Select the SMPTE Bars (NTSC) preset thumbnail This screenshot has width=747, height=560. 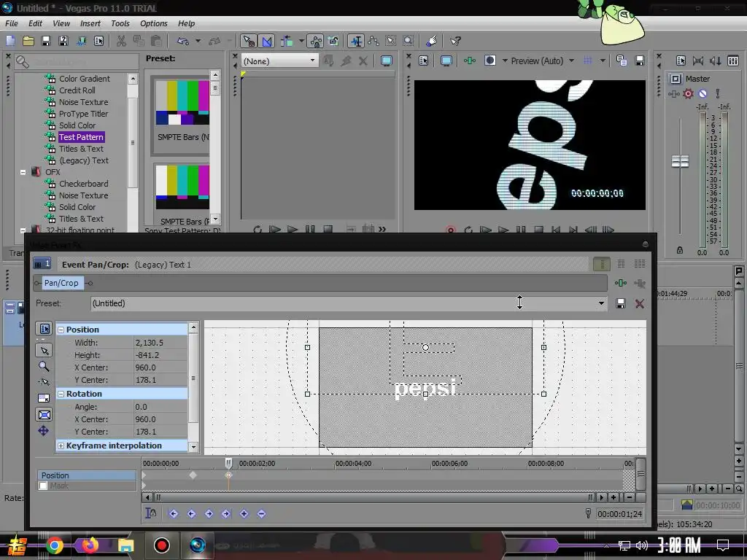click(182, 103)
